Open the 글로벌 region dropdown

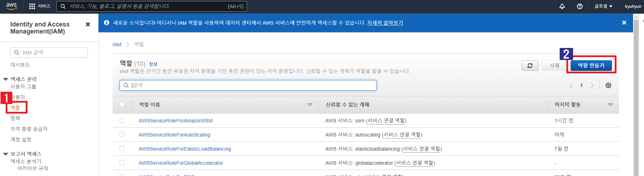[x=603, y=6]
